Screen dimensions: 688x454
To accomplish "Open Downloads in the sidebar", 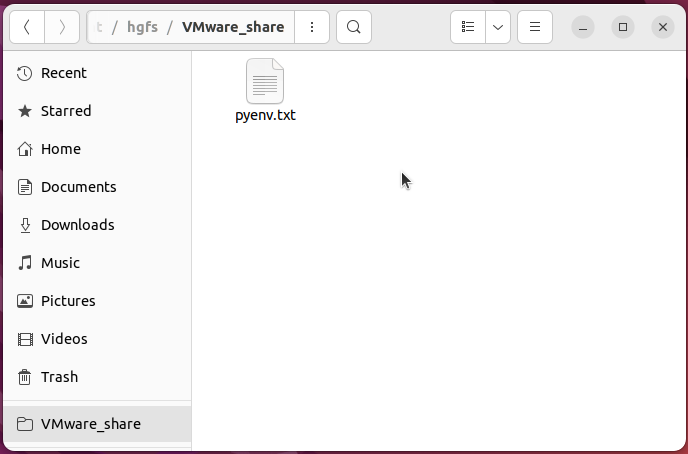I will [97, 225].
